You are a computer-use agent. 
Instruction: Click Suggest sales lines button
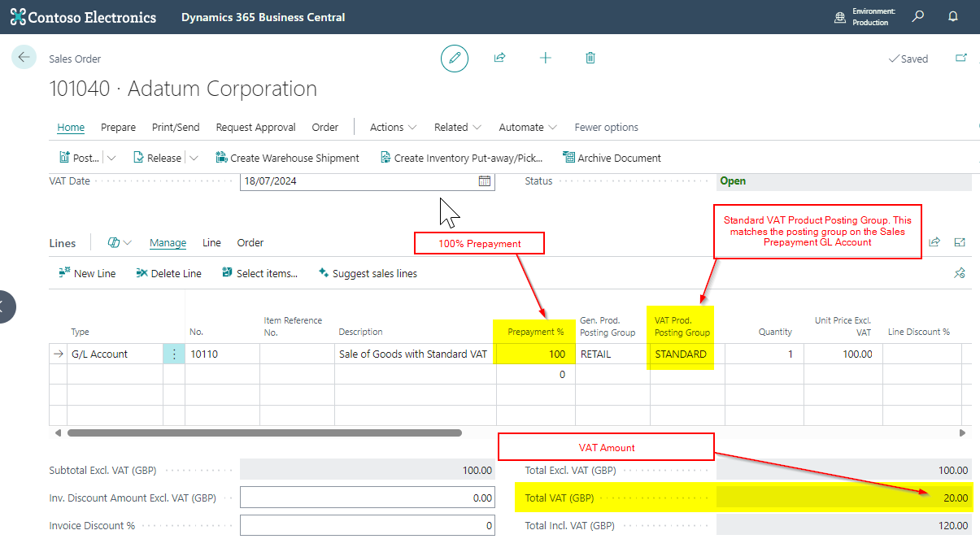click(368, 273)
